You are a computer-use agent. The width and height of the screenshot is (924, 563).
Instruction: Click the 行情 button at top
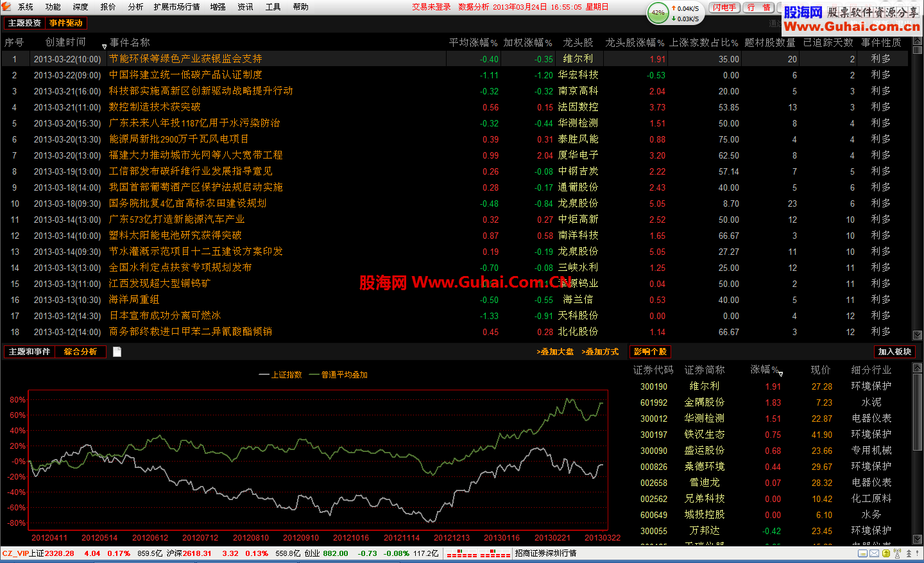[758, 8]
